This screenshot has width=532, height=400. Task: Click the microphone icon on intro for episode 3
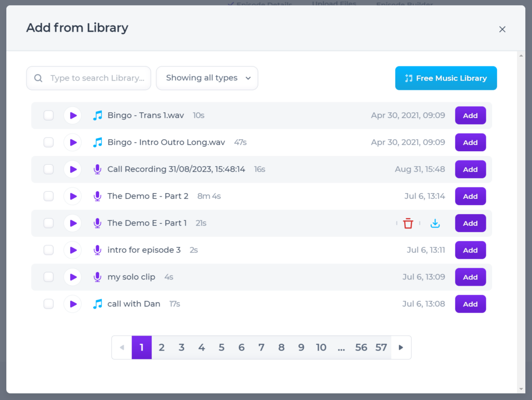(97, 250)
